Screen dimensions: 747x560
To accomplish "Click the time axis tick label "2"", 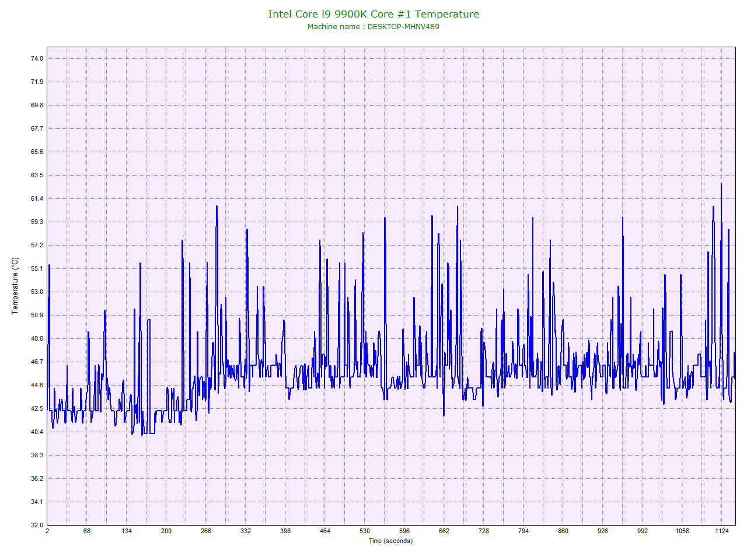I will coord(47,531).
